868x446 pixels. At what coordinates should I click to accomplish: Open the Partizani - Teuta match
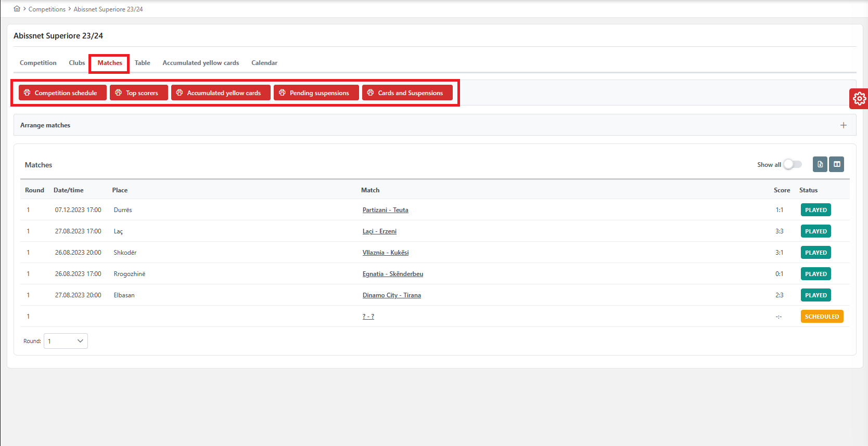click(385, 210)
